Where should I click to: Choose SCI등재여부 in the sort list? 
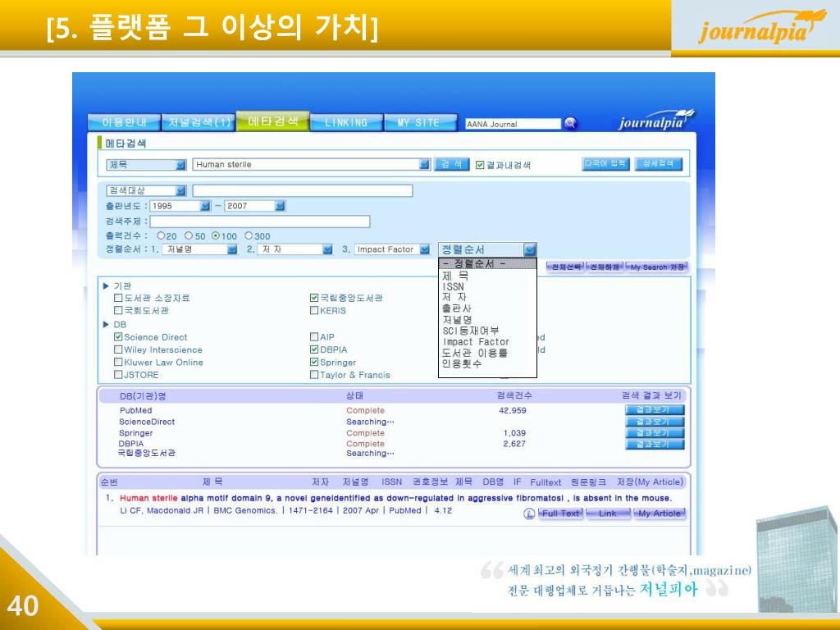click(470, 331)
